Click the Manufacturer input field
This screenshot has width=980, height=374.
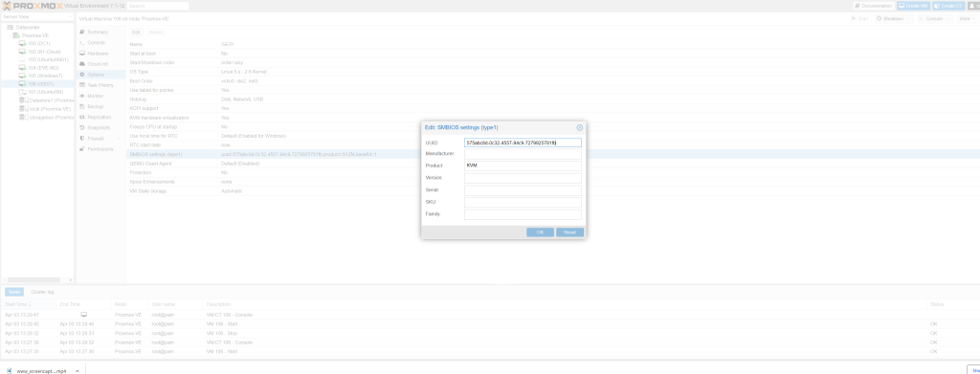point(523,154)
